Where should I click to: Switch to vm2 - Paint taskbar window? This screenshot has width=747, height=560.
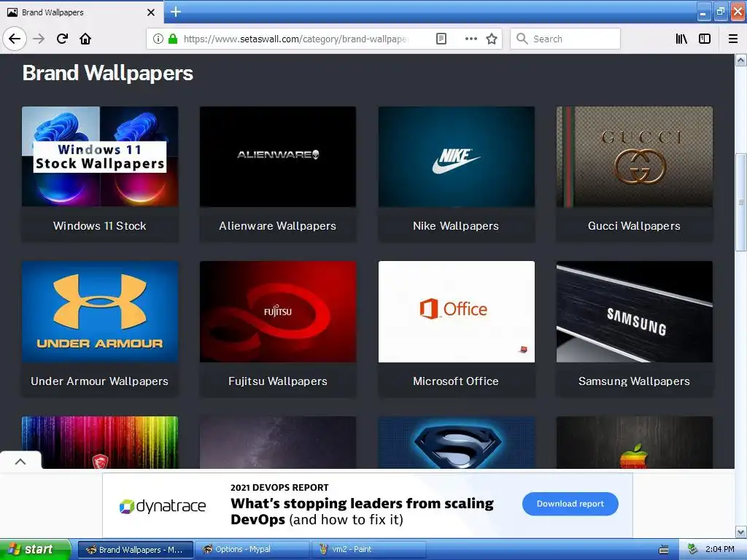tap(368, 549)
